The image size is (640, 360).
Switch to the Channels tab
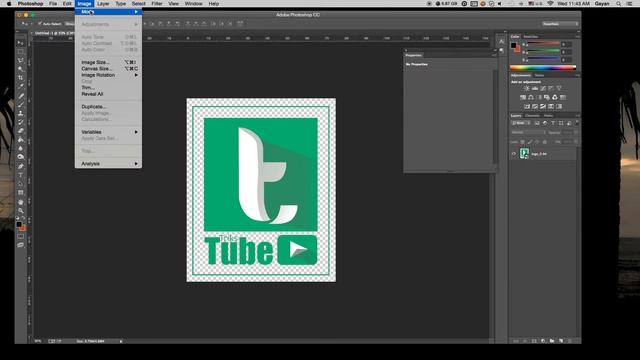point(532,116)
